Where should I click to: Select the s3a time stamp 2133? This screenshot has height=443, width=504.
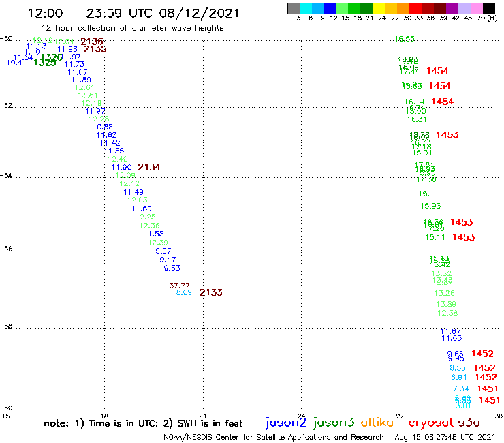(211, 292)
